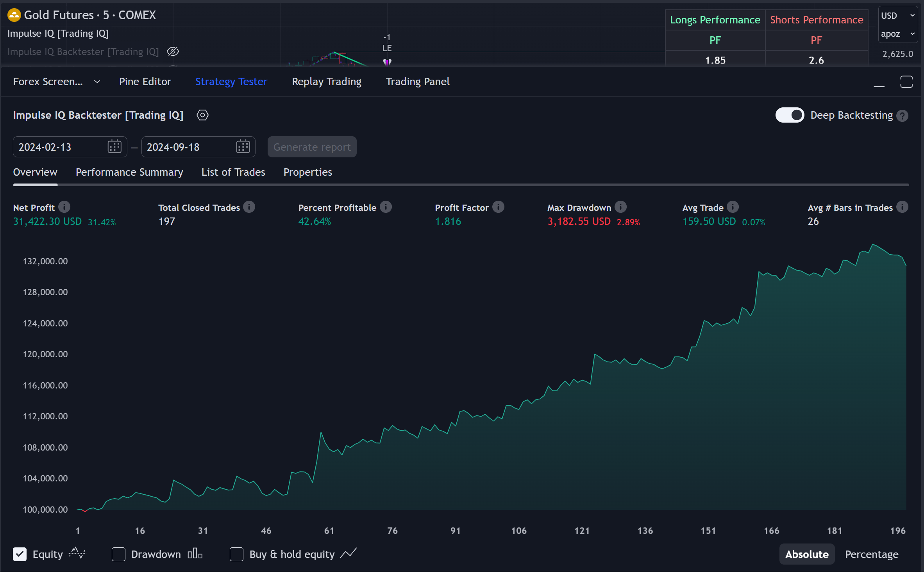Open the Replay Trading tab
Screen dimensions: 924x572
[327, 82]
